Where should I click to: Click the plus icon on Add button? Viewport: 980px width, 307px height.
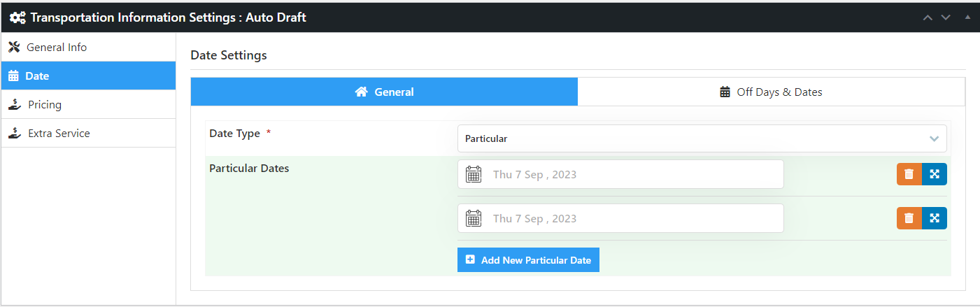470,259
